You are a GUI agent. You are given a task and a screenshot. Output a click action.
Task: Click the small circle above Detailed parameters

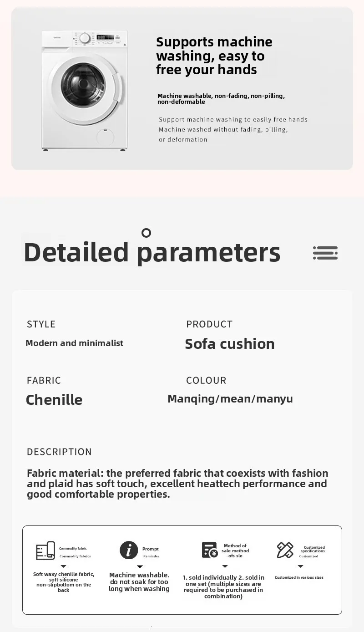[x=146, y=233]
